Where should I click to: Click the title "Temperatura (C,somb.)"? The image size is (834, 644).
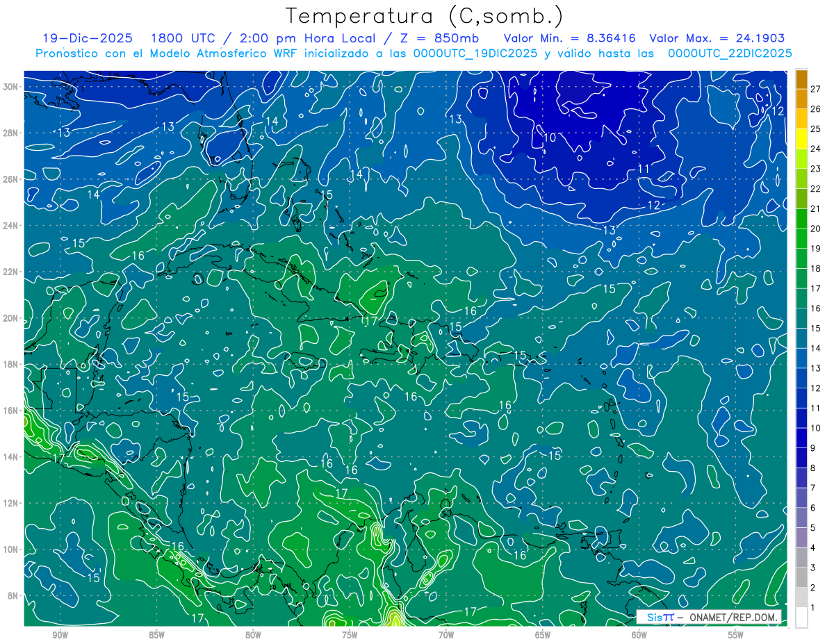point(424,16)
